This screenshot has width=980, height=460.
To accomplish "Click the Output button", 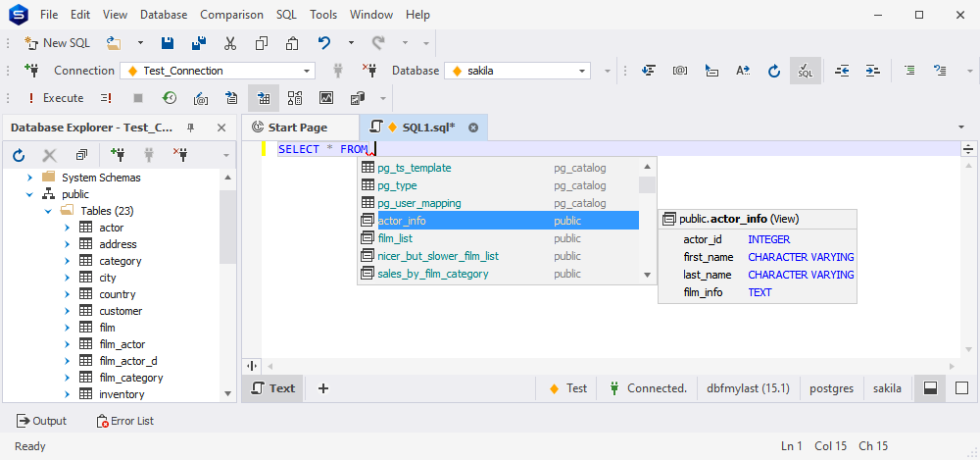I will 41,421.
